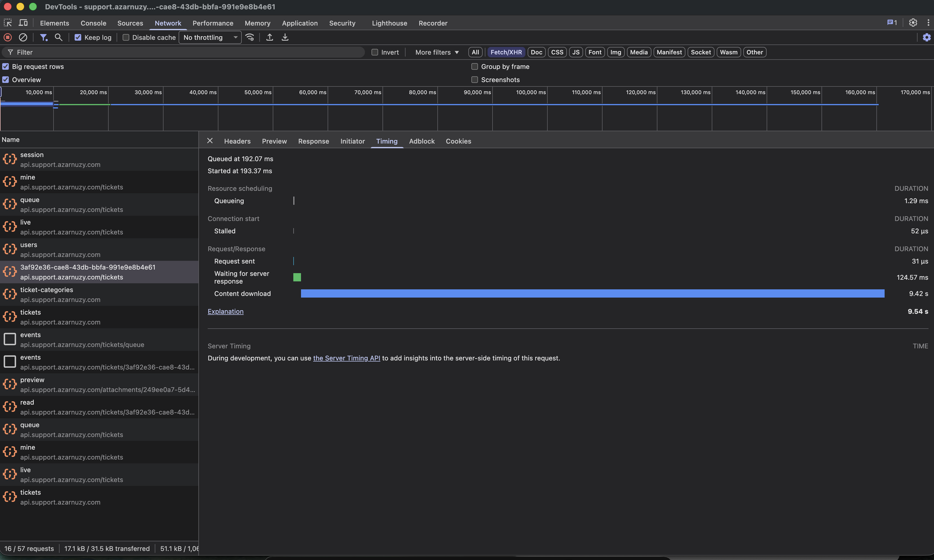Filter by Wasm type
Image resolution: width=934 pixels, height=560 pixels.
click(x=729, y=52)
